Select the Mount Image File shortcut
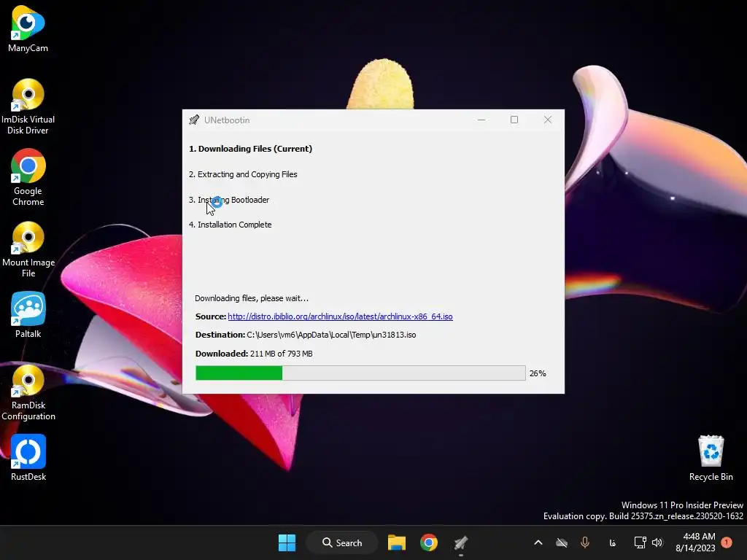The height and width of the screenshot is (560, 747). point(28,249)
